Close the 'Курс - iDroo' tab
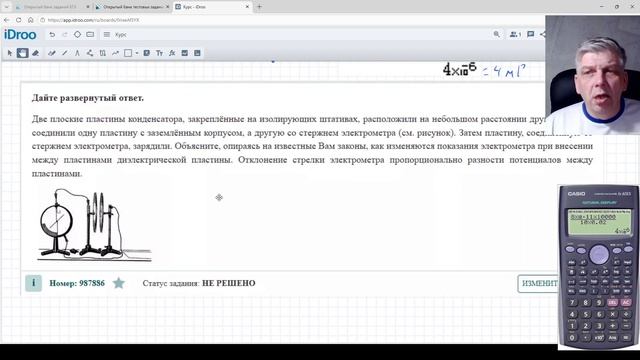Image resolution: width=640 pixels, height=360 pixels. pyautogui.click(x=247, y=7)
